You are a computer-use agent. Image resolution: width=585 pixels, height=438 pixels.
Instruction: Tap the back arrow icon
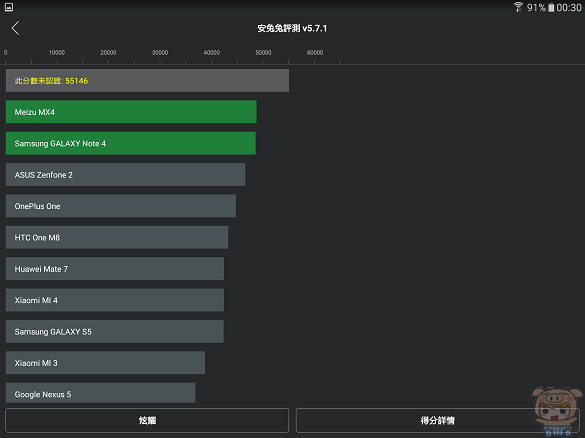15,28
